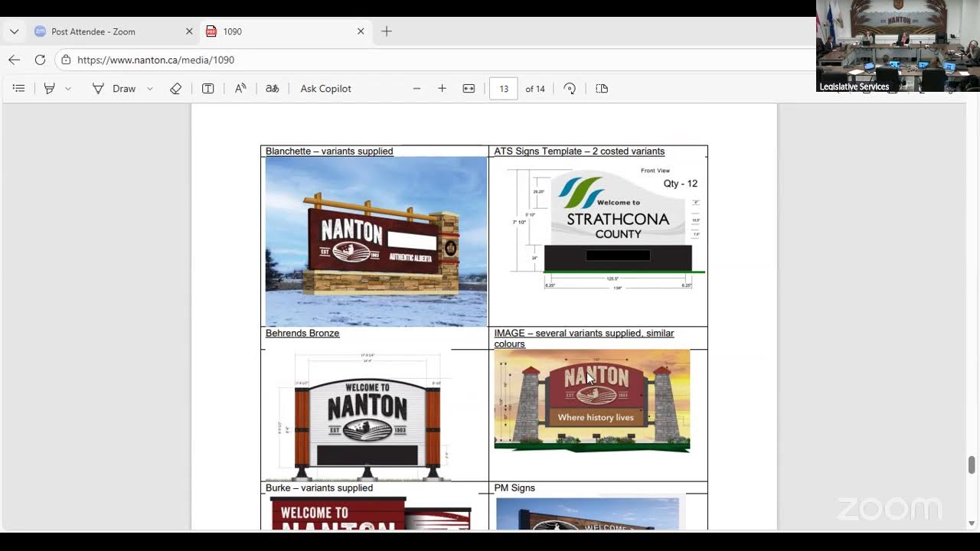Open the PDF table of contents sidebar

[19, 89]
